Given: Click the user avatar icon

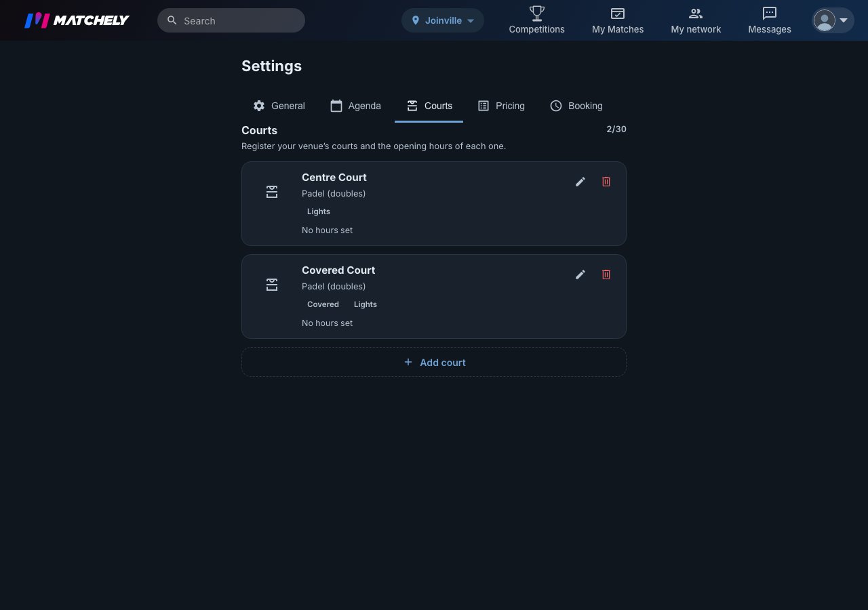Looking at the screenshot, I should [x=825, y=20].
